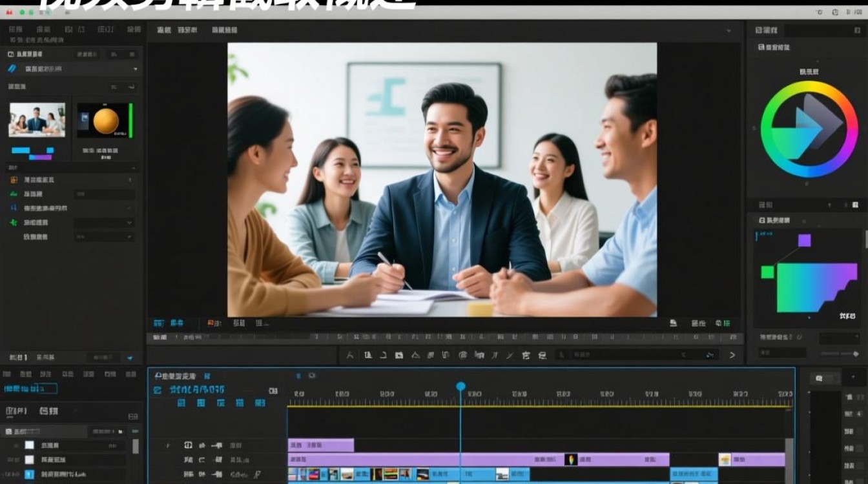The image size is (868, 484).
Task: Select the folder-shaped tool in the bottom toolbar
Action: (398, 355)
